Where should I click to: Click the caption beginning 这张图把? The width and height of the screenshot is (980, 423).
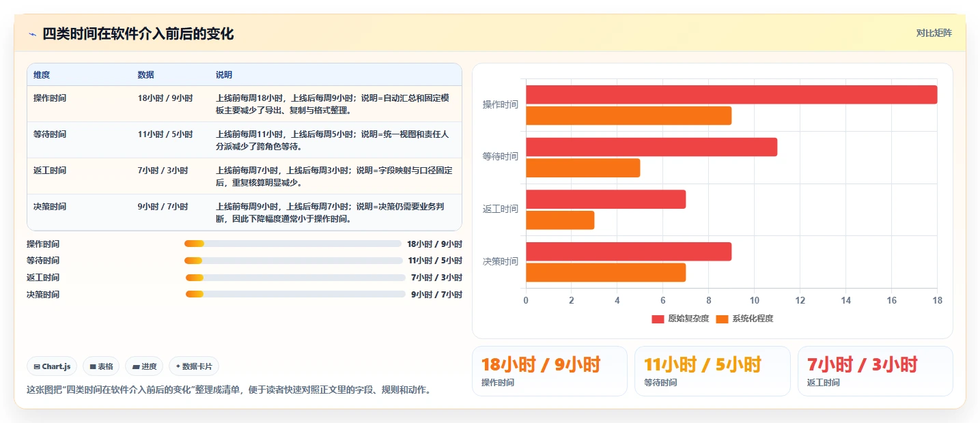(x=228, y=390)
